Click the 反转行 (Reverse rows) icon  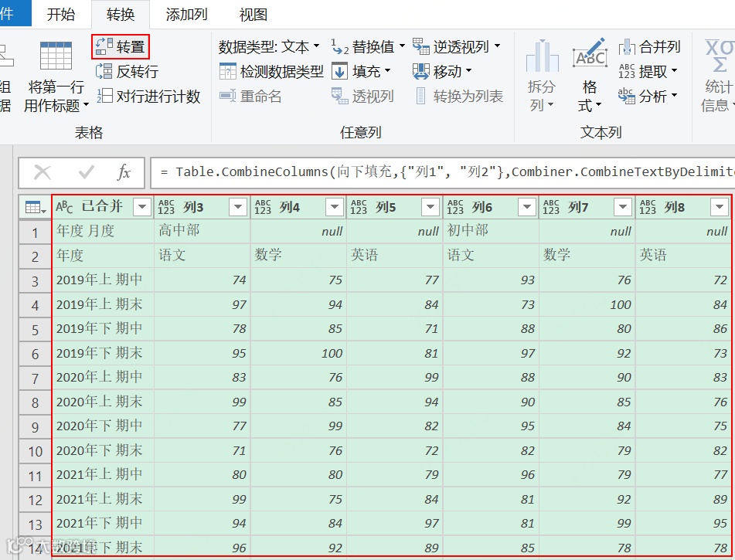(x=104, y=71)
